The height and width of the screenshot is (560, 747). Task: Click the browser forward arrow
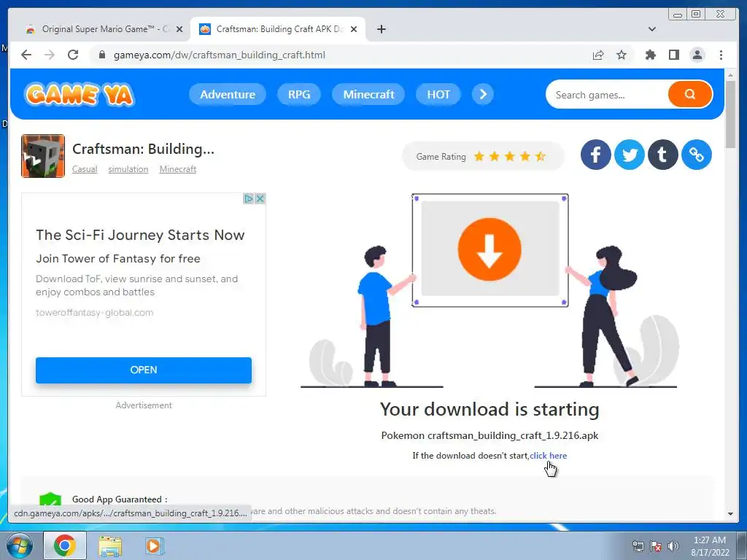point(50,55)
